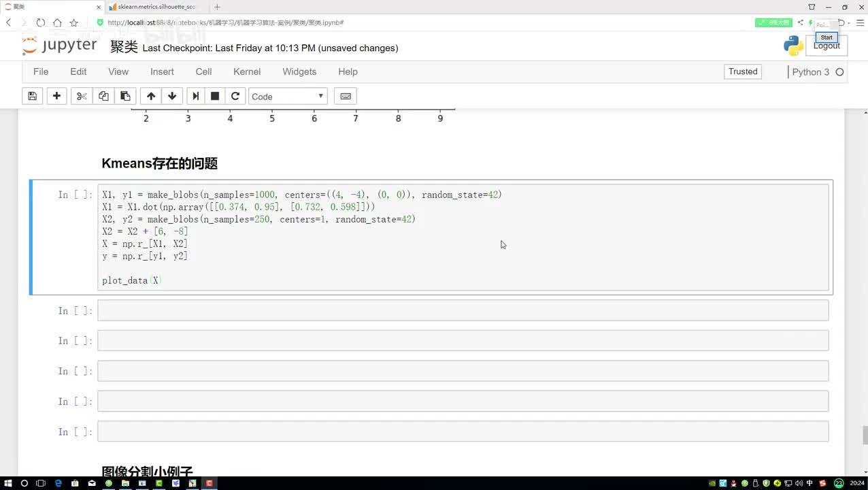Open Edge browser from taskbar
Image resolution: width=868 pixels, height=490 pixels.
coord(58,483)
